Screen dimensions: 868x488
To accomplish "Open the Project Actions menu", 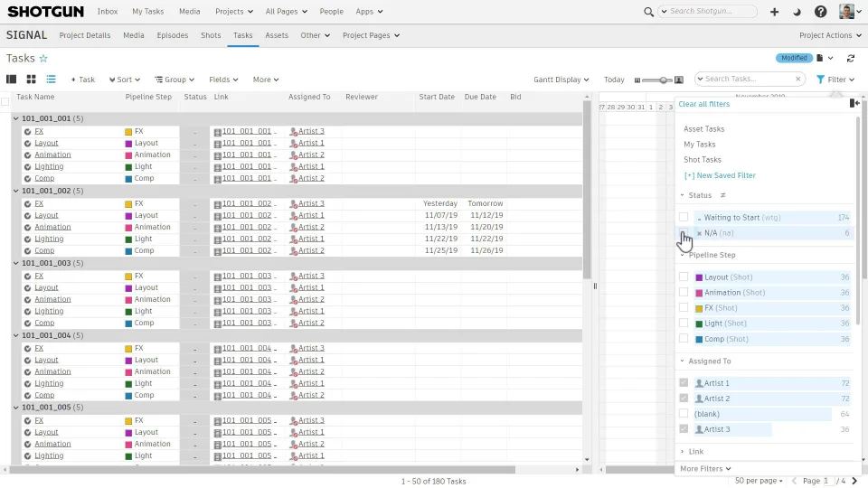I will (830, 35).
